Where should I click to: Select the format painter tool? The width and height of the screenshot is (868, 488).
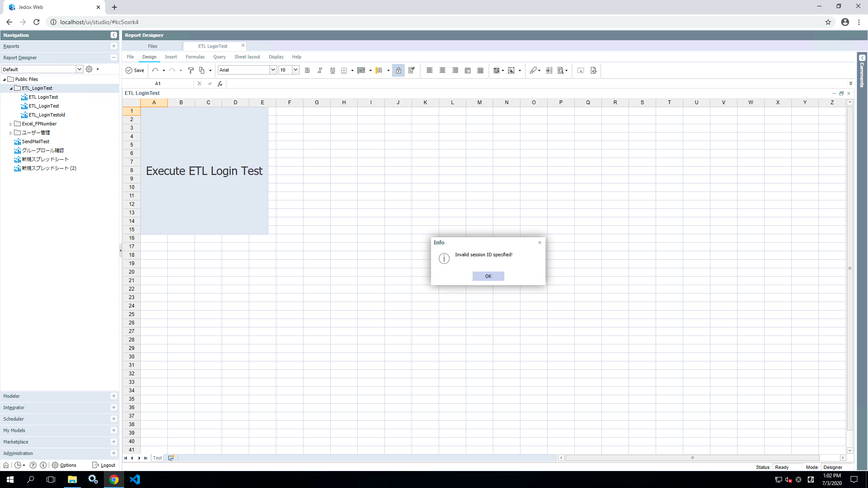[x=191, y=70]
